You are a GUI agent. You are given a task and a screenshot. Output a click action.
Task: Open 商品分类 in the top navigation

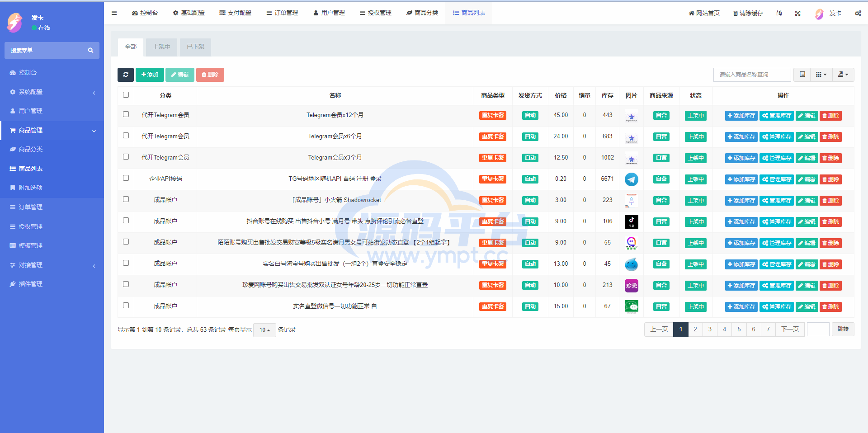click(x=422, y=13)
